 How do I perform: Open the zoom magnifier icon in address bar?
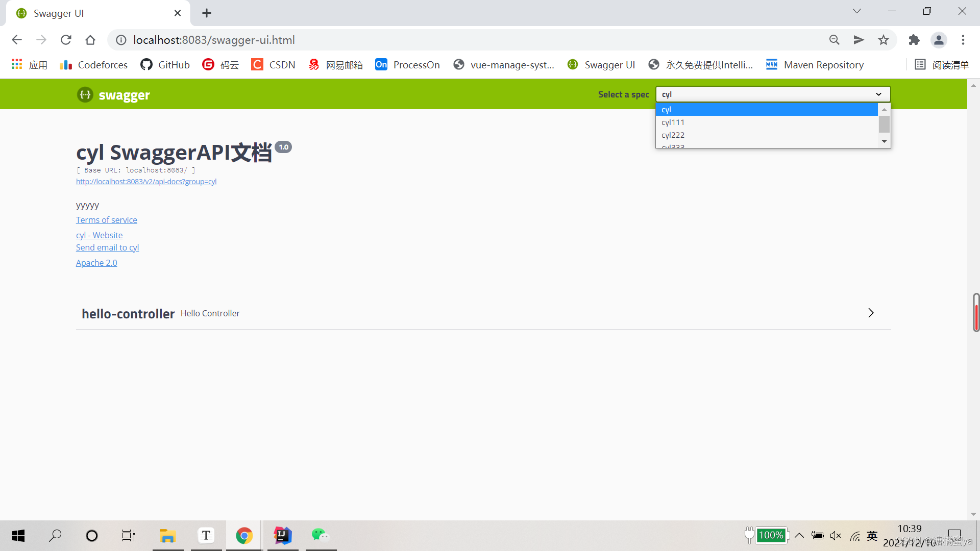835,40
